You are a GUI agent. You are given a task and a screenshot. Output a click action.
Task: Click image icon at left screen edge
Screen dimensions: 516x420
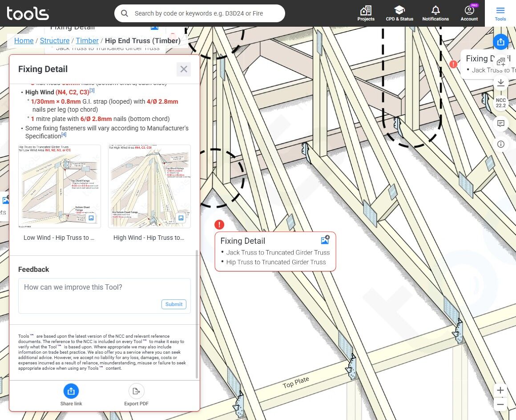(x=5, y=200)
